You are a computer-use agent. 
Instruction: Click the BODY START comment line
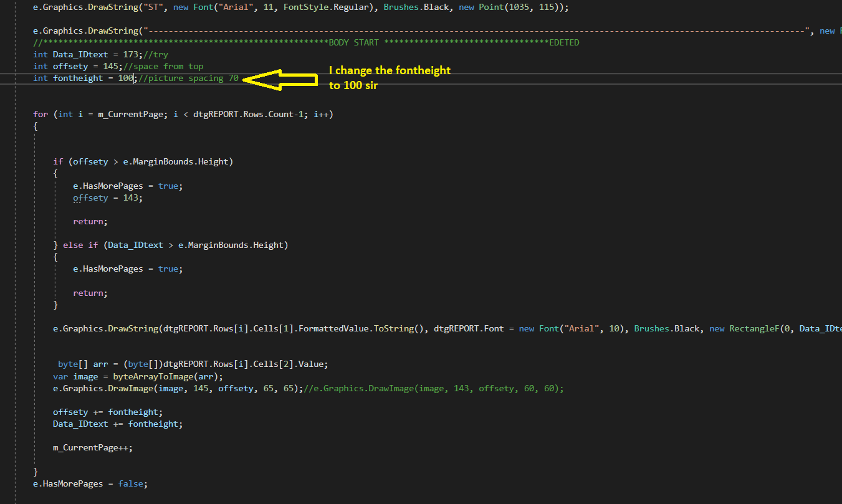click(306, 42)
